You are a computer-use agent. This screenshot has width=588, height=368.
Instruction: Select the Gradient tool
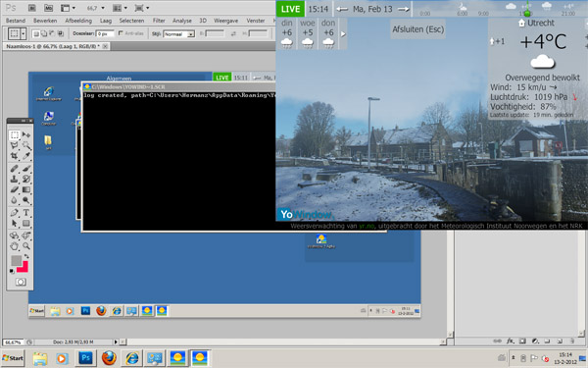pos(26,189)
